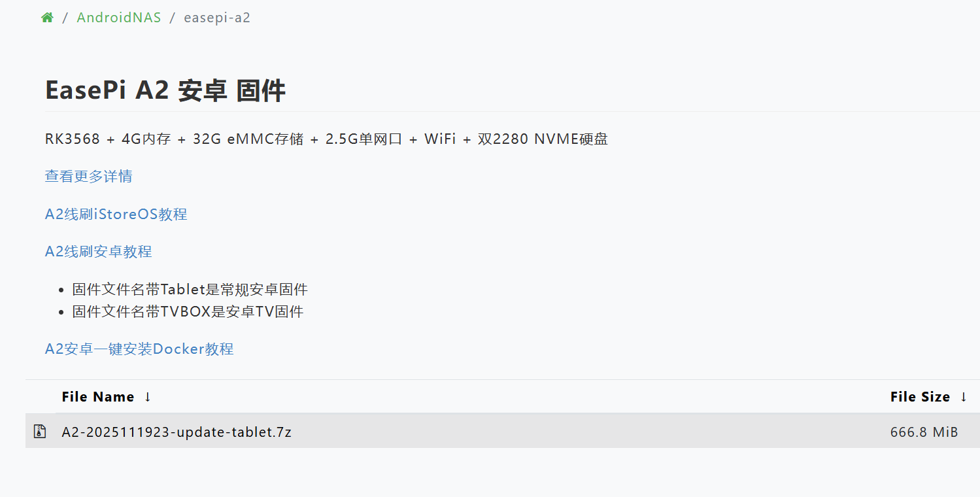This screenshot has height=497, width=980.
Task: Click the TVBOX firmware bullet text
Action: (188, 312)
